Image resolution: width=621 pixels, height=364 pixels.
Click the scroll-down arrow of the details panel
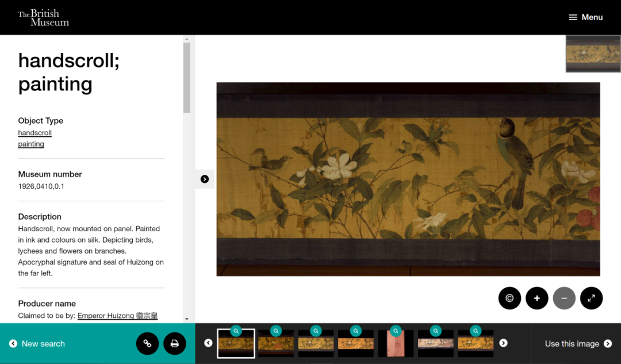186,319
